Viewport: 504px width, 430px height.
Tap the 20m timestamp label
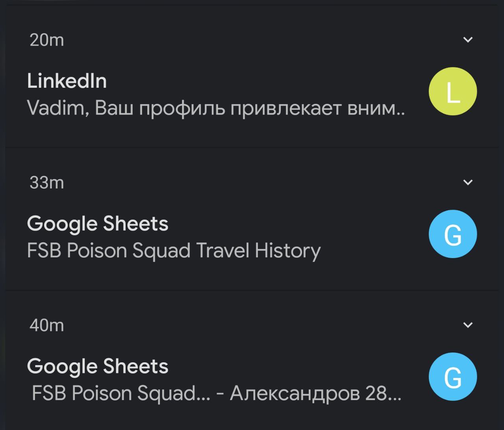tap(47, 40)
